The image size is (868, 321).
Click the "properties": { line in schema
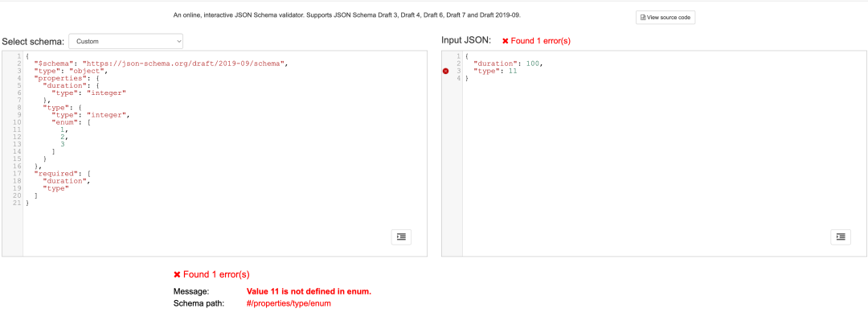point(67,79)
